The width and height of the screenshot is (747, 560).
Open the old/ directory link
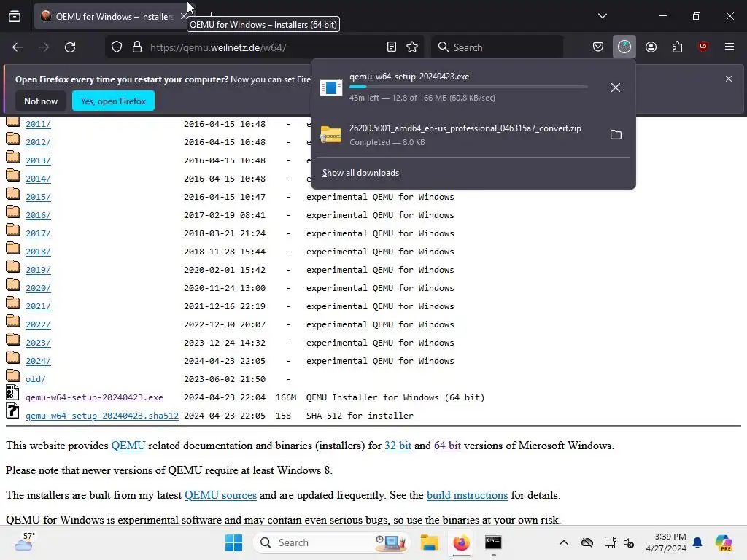point(36,379)
